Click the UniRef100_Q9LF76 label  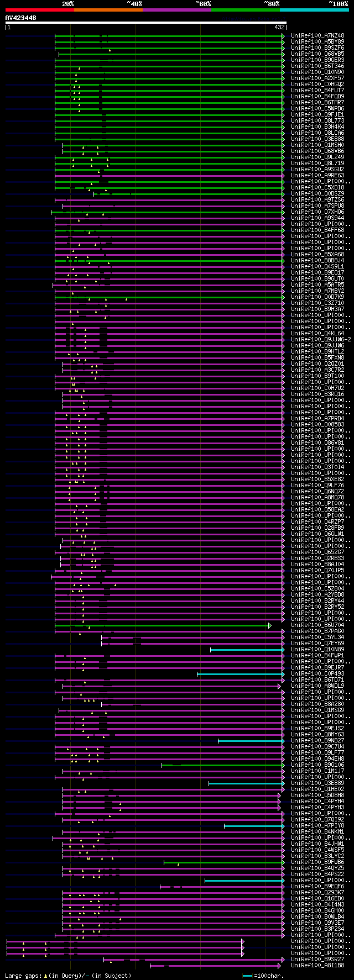click(317, 486)
